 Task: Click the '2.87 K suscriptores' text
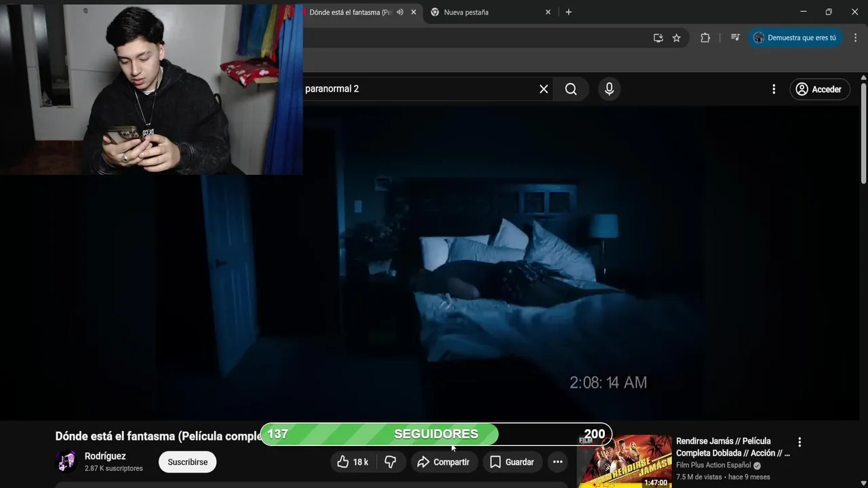point(113,468)
